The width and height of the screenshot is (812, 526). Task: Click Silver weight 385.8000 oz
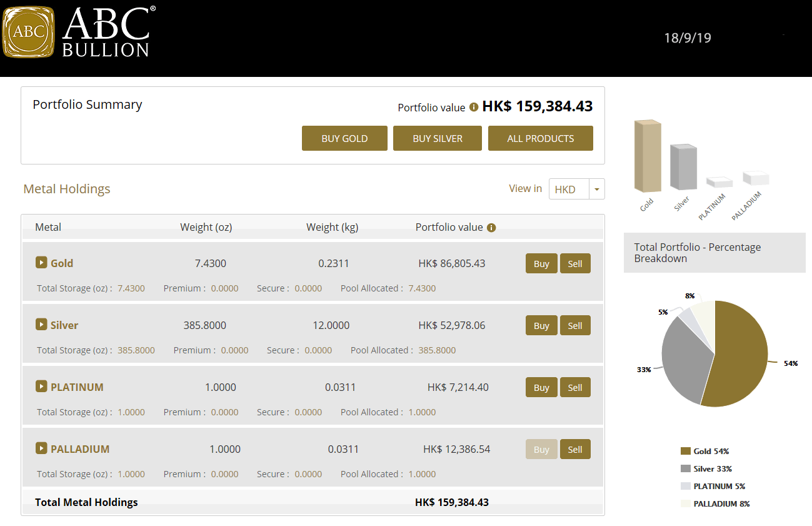click(x=205, y=325)
